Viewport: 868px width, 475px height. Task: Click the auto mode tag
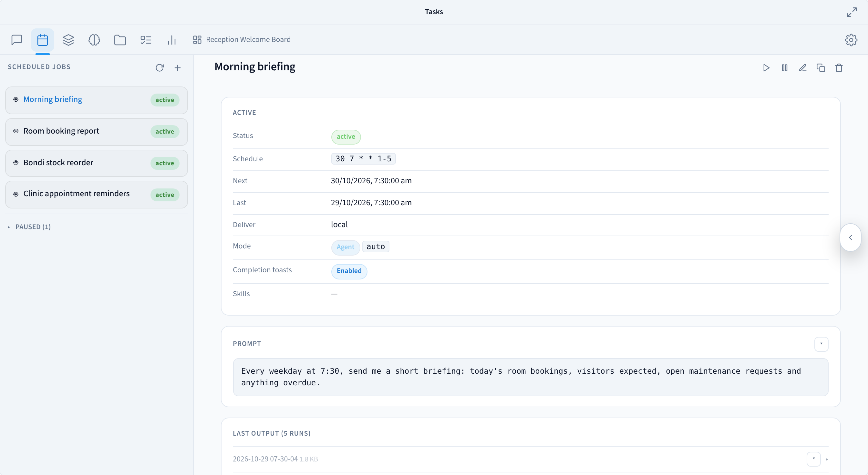tap(376, 247)
